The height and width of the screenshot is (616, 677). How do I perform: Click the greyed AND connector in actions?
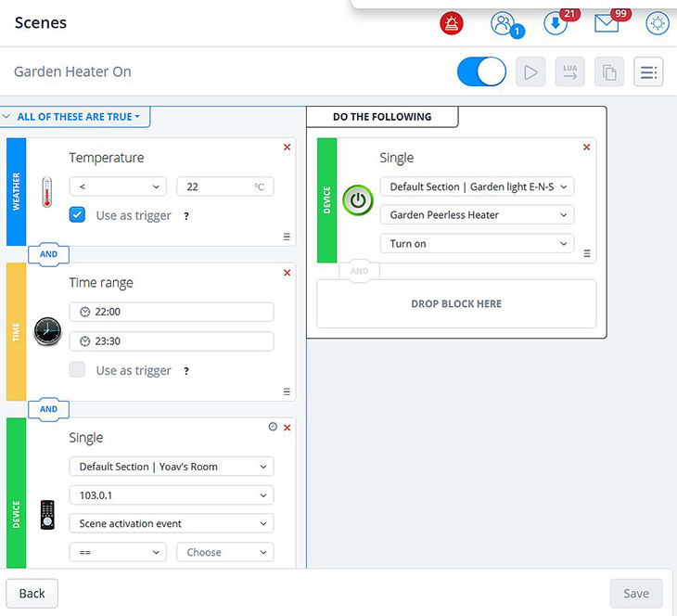click(x=359, y=271)
